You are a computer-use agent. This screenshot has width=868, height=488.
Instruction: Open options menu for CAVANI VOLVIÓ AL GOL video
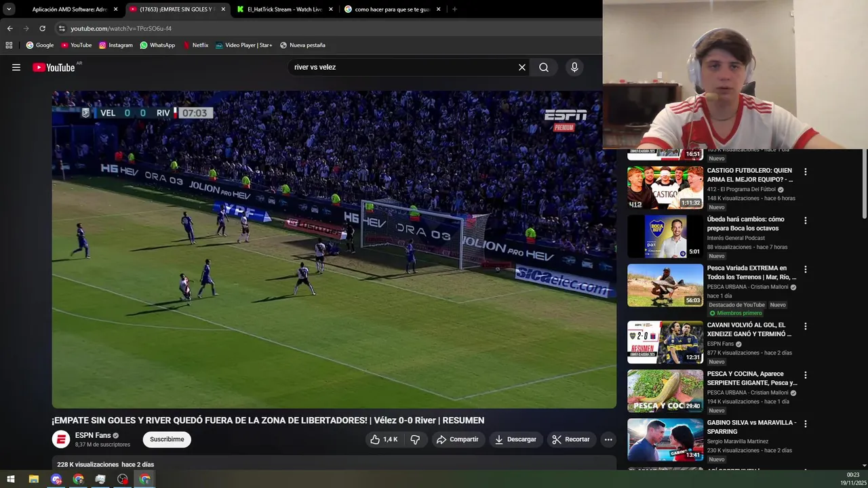pos(806,327)
